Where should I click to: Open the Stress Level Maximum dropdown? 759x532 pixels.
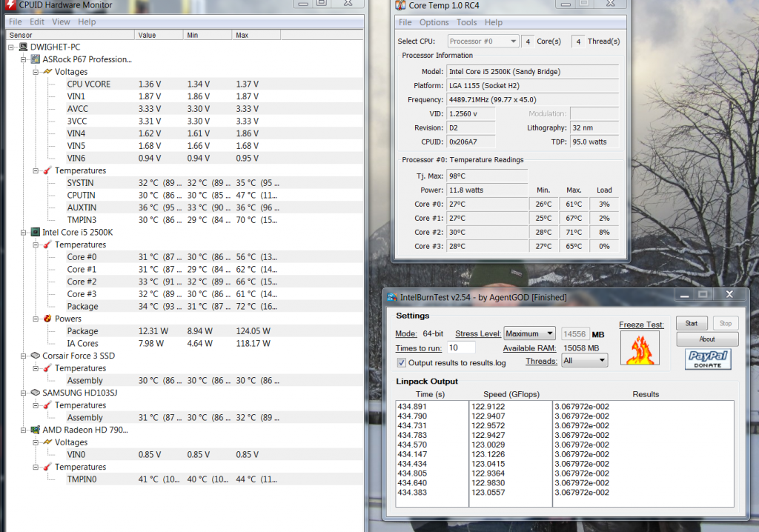click(x=529, y=333)
